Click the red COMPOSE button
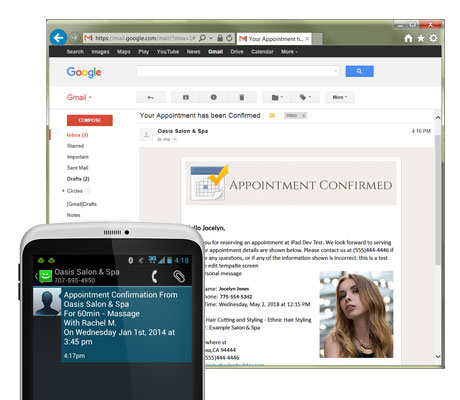460x400 pixels. pos(90,120)
